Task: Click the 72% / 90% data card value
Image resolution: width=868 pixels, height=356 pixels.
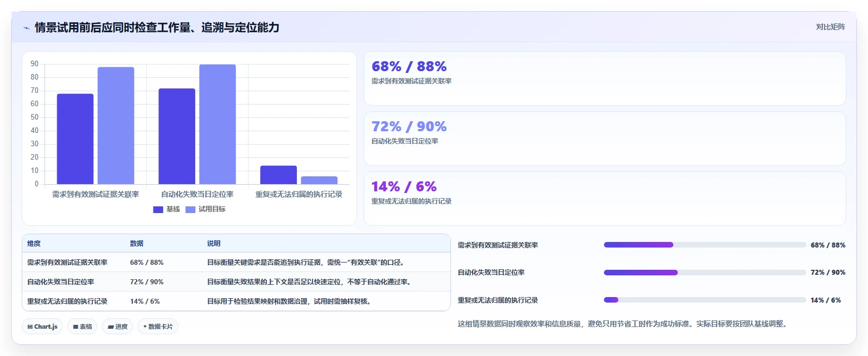Action: 409,126
